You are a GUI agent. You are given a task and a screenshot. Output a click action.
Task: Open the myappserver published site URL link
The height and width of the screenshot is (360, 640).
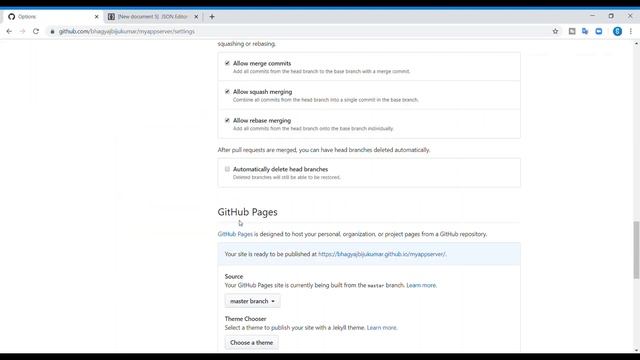[x=381, y=254]
